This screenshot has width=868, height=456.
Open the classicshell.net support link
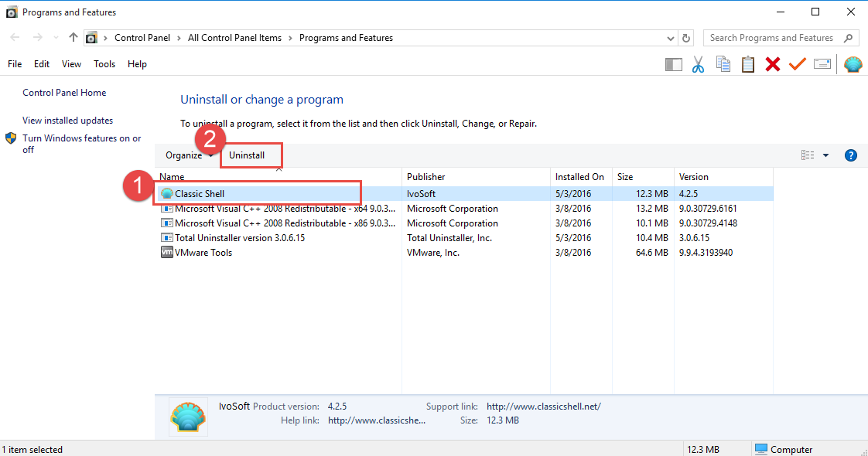pyautogui.click(x=544, y=407)
